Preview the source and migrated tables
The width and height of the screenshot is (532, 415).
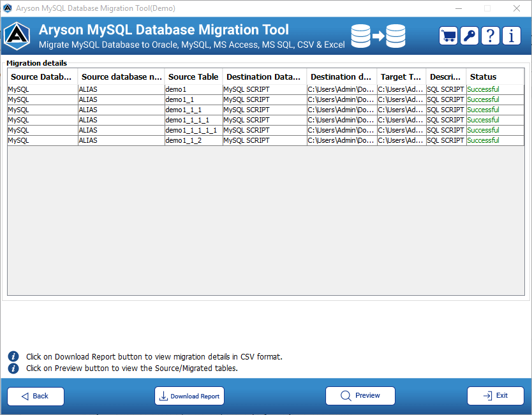(x=360, y=396)
